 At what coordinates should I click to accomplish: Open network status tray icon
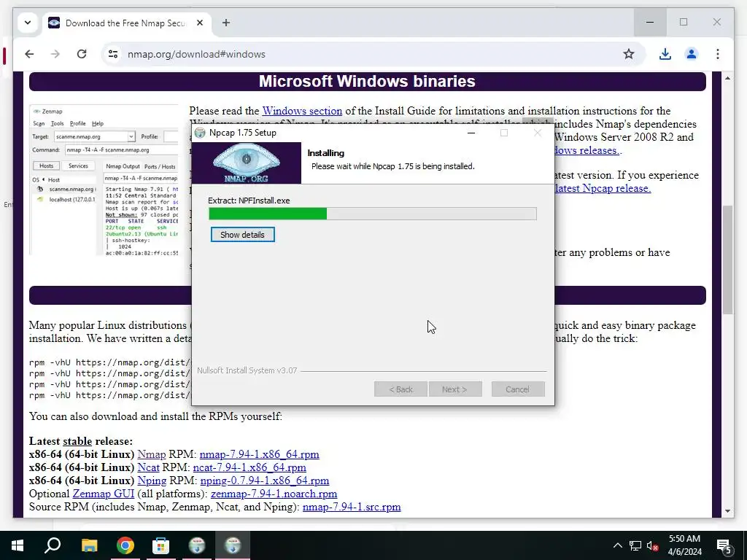coord(635,545)
